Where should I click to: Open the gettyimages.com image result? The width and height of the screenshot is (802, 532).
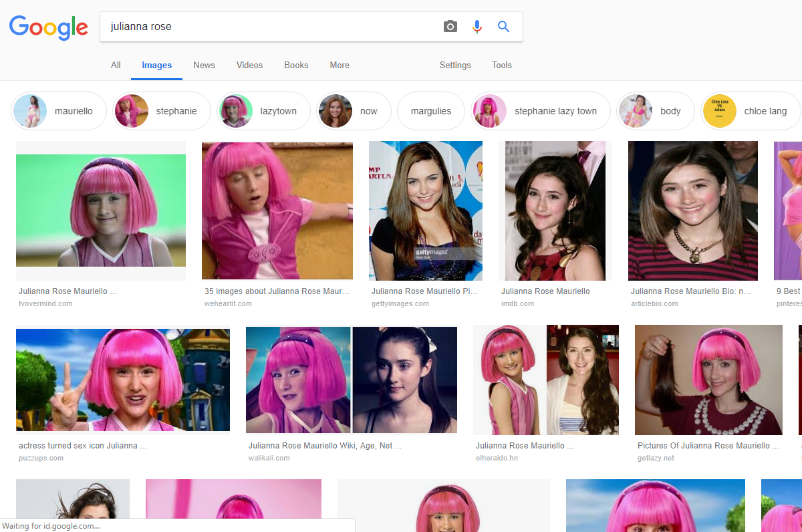coord(425,210)
